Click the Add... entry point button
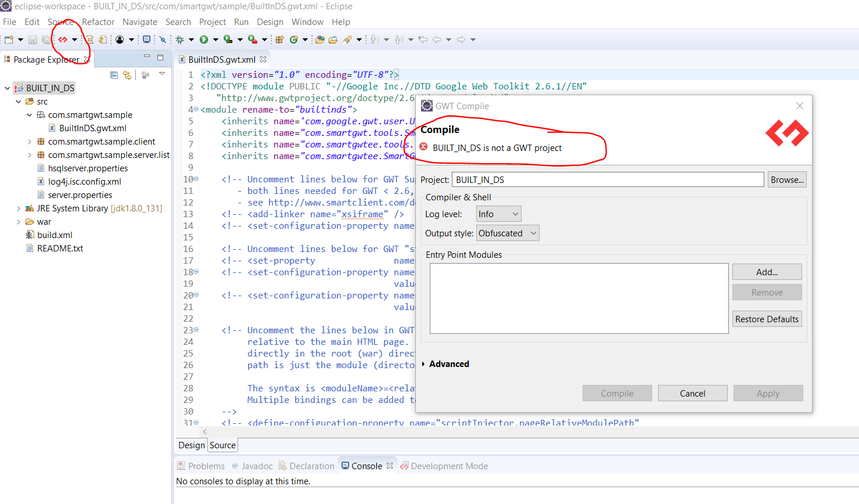 [767, 272]
